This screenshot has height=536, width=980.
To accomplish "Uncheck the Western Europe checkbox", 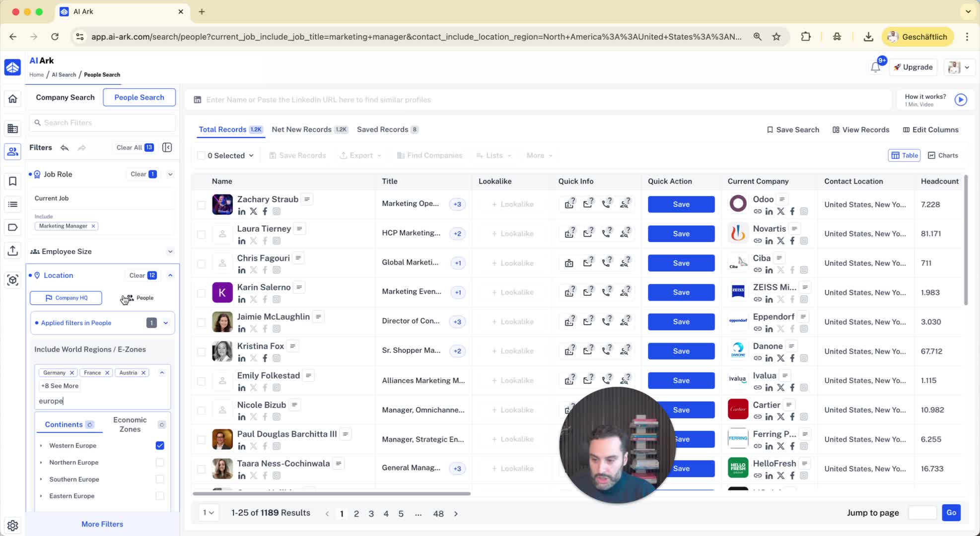I will pos(160,446).
